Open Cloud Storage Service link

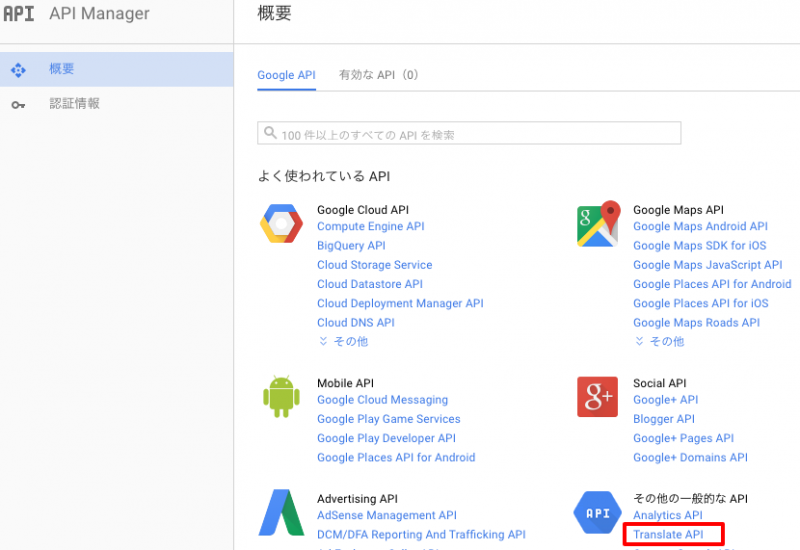(x=374, y=265)
